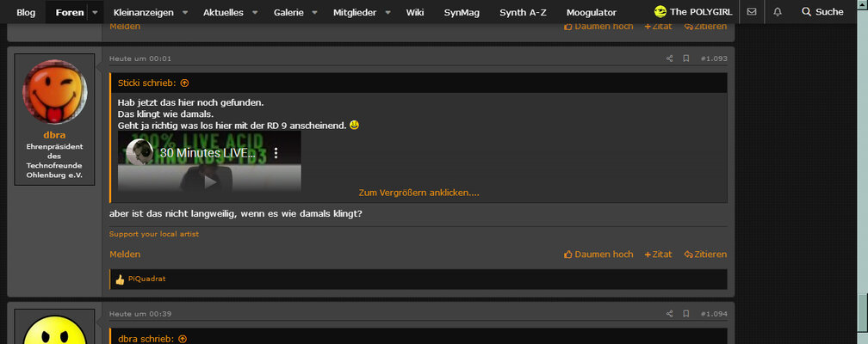This screenshot has width=868, height=344.
Task: Click dbra's winking smiley avatar
Action: tap(55, 92)
